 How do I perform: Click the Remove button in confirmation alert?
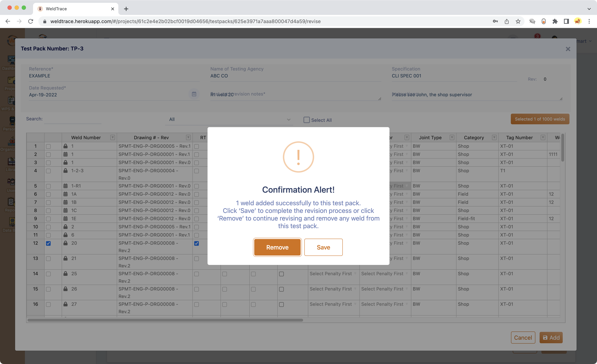(277, 247)
